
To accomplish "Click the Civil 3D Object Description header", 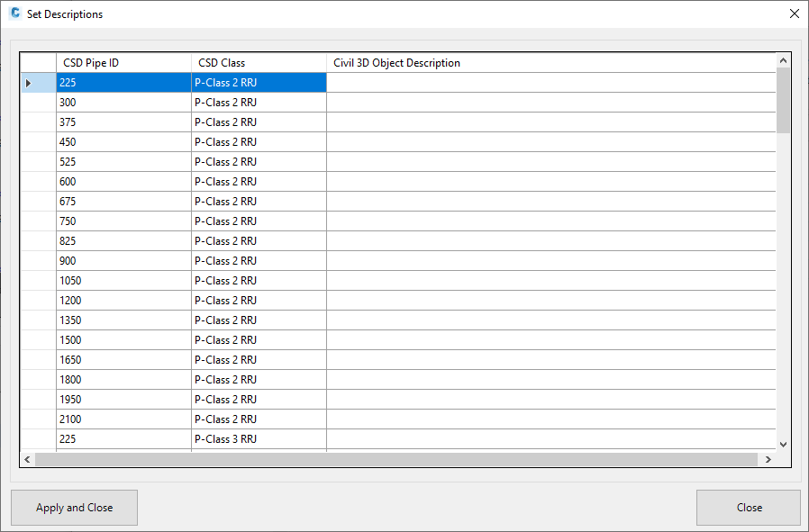I will 550,63.
